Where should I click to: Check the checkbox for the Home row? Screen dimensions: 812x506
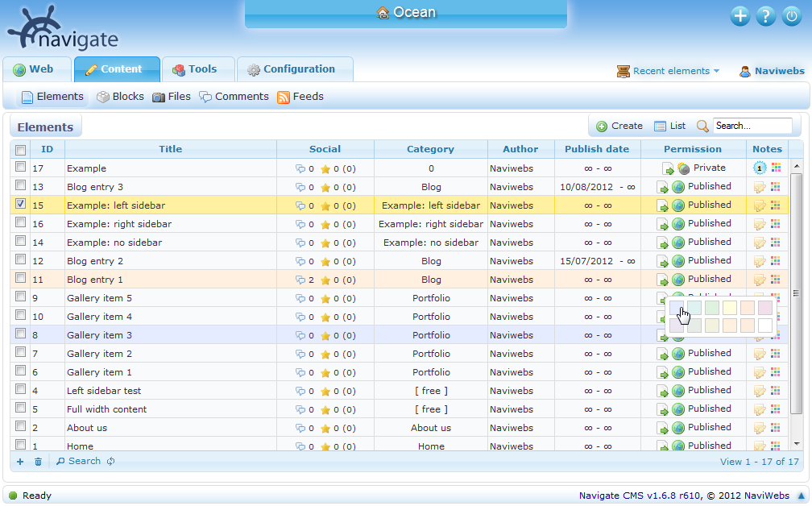pyautogui.click(x=20, y=446)
